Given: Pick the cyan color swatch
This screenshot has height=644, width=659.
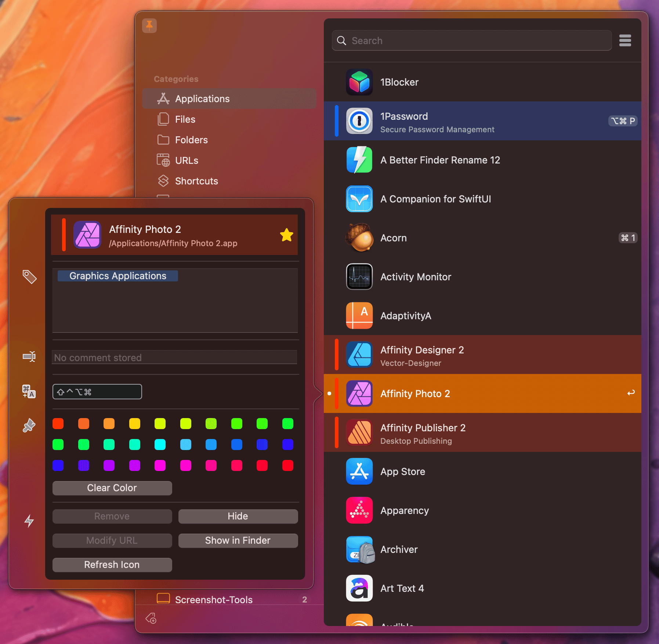Looking at the screenshot, I should [160, 445].
